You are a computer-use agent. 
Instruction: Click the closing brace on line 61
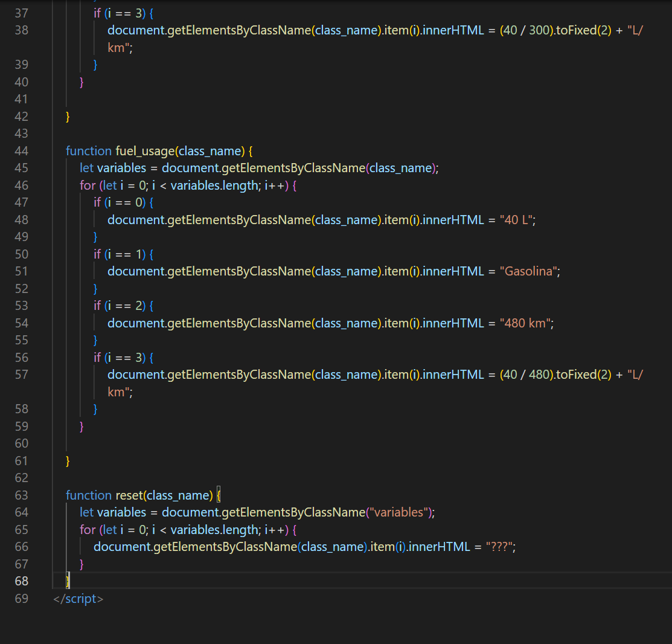click(x=68, y=461)
